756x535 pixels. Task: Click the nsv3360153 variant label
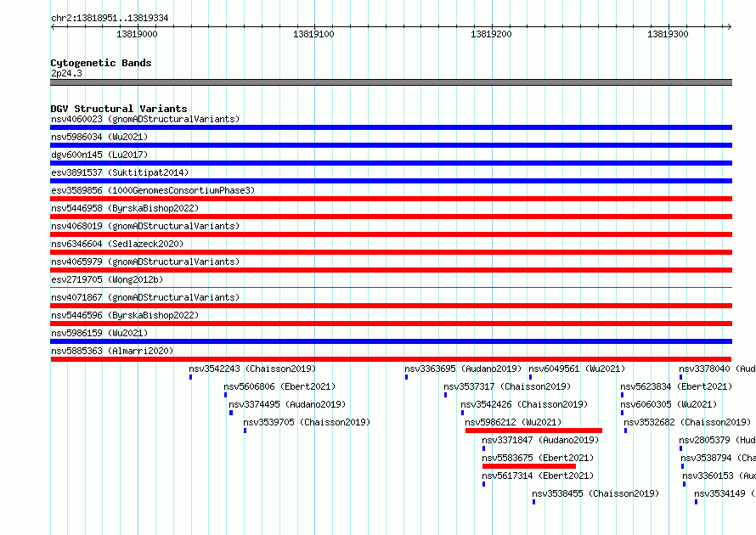719,476
